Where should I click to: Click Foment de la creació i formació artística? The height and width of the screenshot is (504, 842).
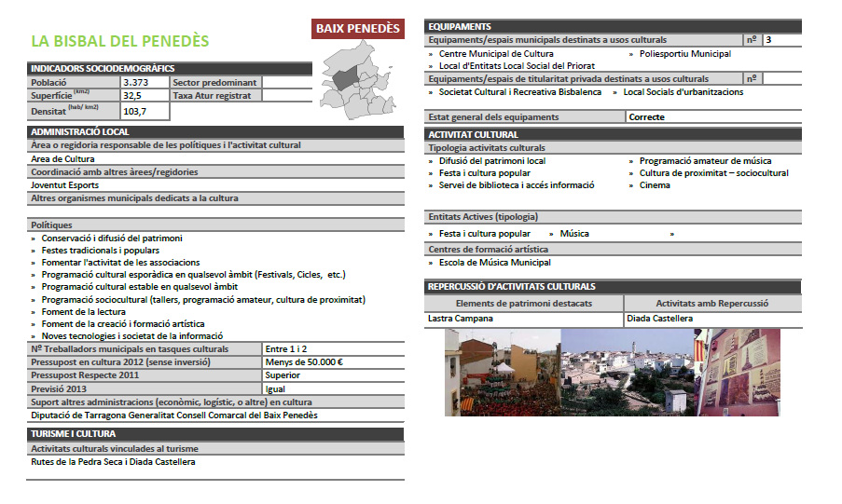pyautogui.click(x=123, y=324)
